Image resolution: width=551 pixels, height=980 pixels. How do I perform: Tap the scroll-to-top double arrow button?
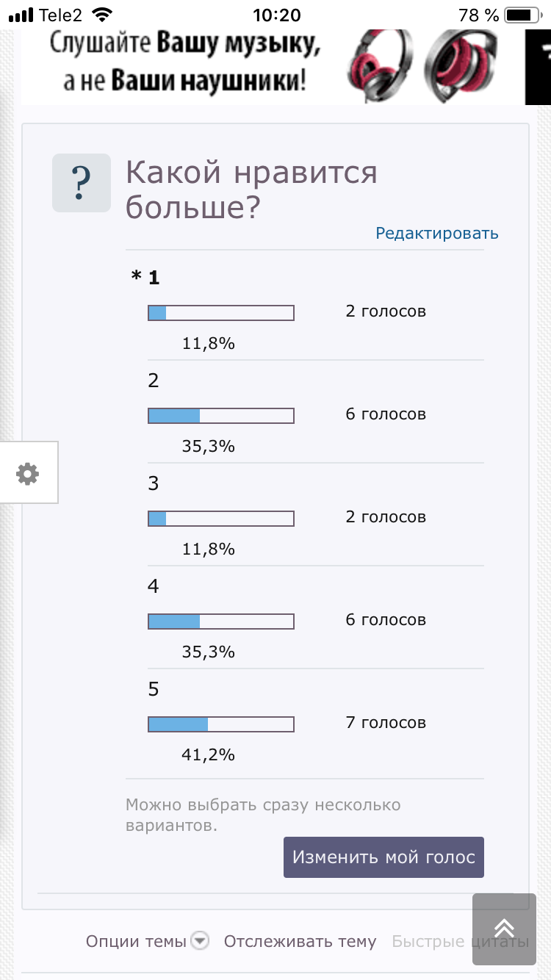[504, 929]
